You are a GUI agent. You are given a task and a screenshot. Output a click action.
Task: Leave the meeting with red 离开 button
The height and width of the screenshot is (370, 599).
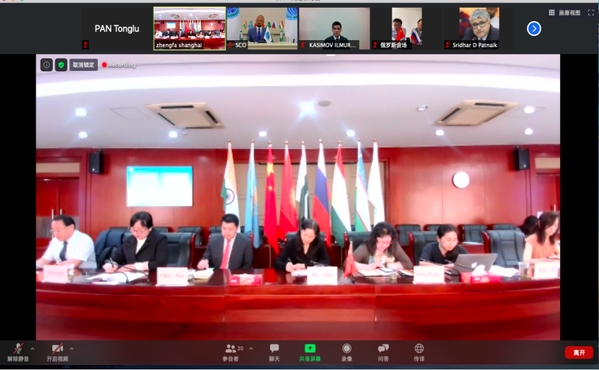click(x=579, y=352)
